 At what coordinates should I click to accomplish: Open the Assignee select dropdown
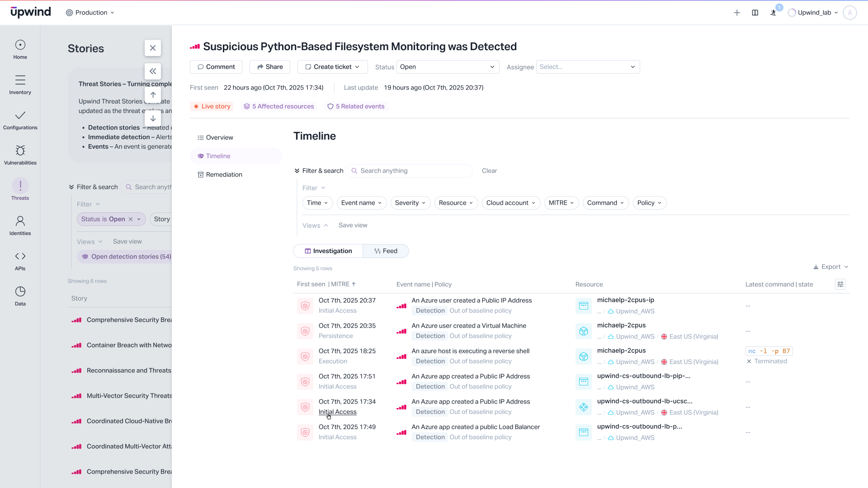588,67
